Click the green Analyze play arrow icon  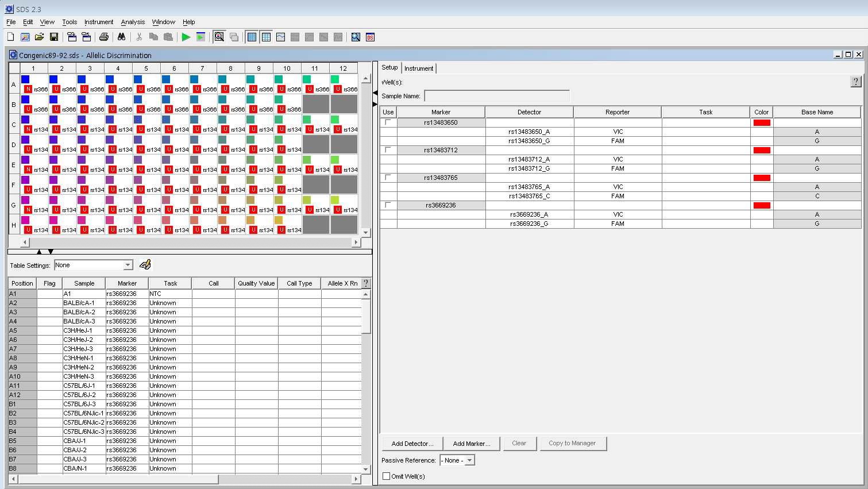click(x=186, y=37)
